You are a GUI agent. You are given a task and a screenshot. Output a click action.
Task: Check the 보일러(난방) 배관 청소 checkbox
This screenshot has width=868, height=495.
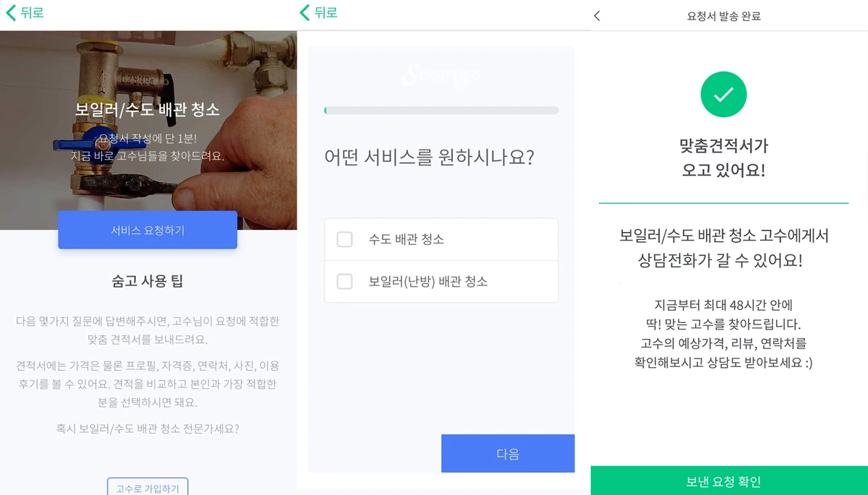[x=345, y=281]
